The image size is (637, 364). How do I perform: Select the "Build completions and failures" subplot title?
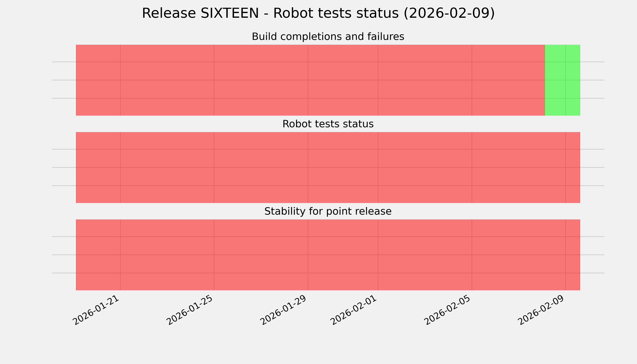click(328, 37)
